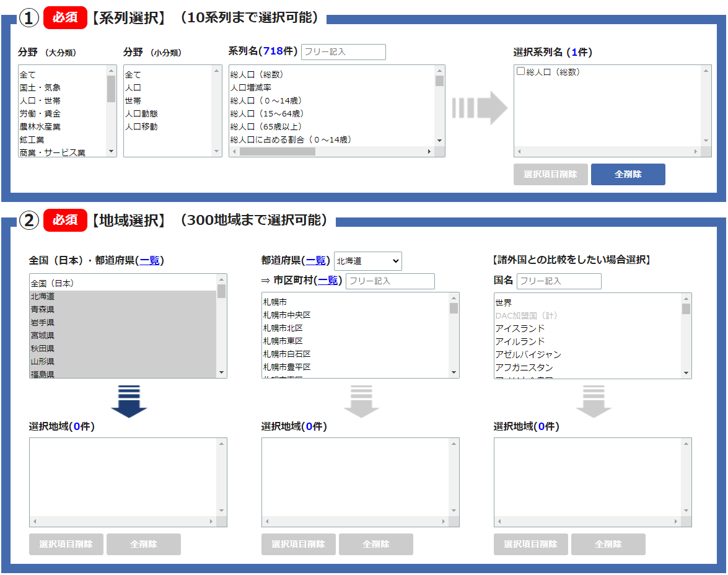Viewport: 728px width, 575px height.
Task: Click gray down arrow under municipality list
Action: (x=361, y=401)
